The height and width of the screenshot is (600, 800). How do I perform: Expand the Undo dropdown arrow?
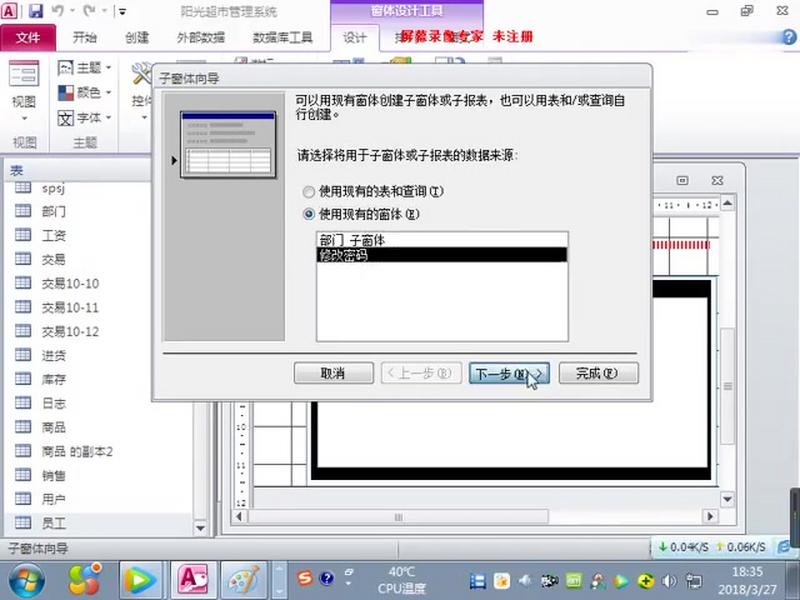pyautogui.click(x=72, y=10)
